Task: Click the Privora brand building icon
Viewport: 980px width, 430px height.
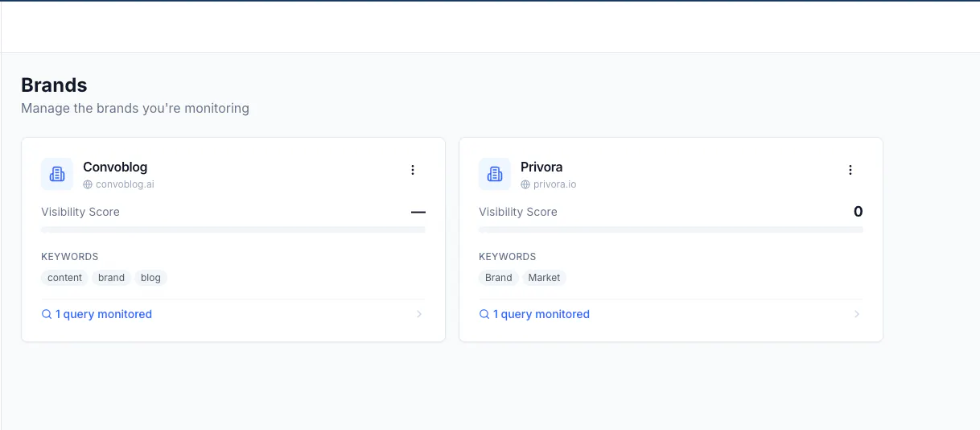Action: [495, 174]
